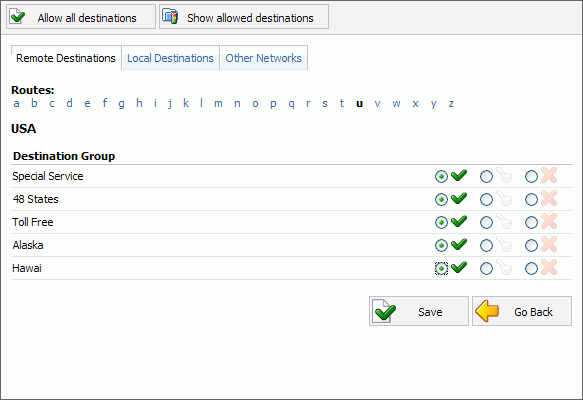
Task: Click the key icon in the Special Service row
Action: [504, 175]
